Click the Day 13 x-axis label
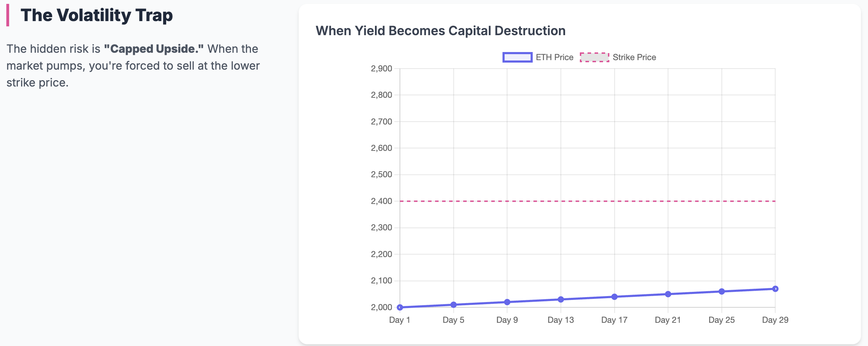Image resolution: width=868 pixels, height=346 pixels. pos(561,320)
